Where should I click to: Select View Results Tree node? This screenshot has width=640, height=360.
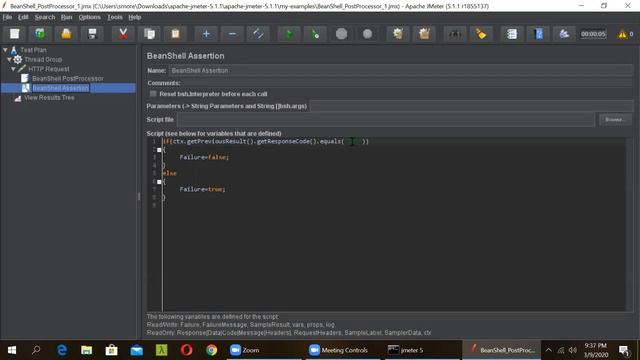click(49, 98)
